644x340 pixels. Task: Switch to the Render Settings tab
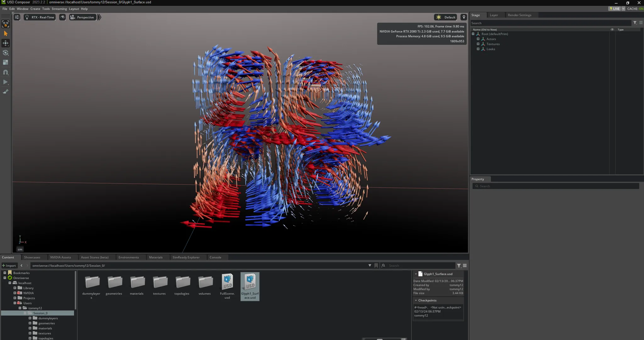pos(519,15)
